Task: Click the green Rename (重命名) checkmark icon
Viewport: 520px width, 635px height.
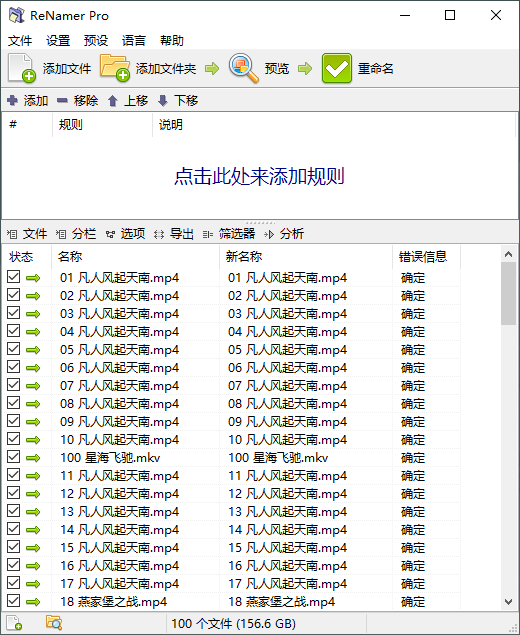Action: coord(337,68)
